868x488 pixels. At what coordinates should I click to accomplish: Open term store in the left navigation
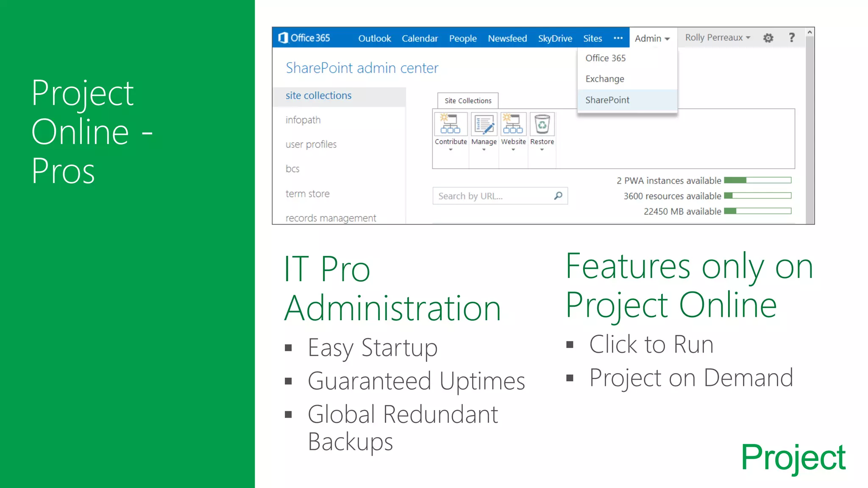click(x=308, y=194)
